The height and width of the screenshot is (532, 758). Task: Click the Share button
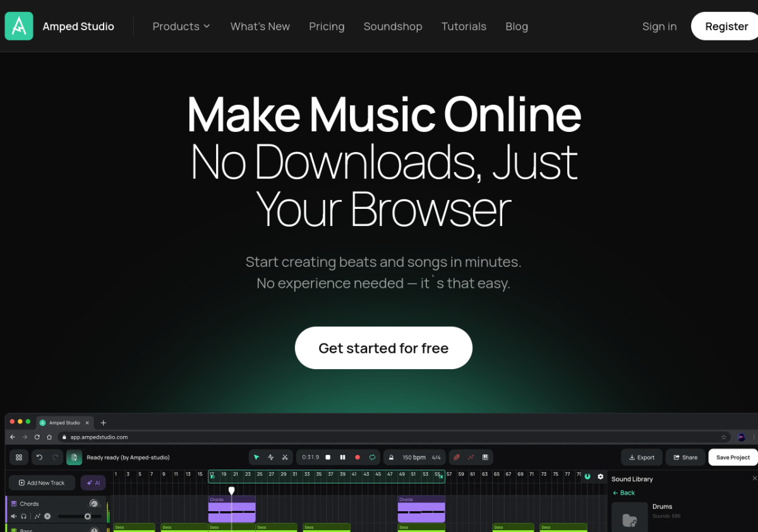coord(685,458)
